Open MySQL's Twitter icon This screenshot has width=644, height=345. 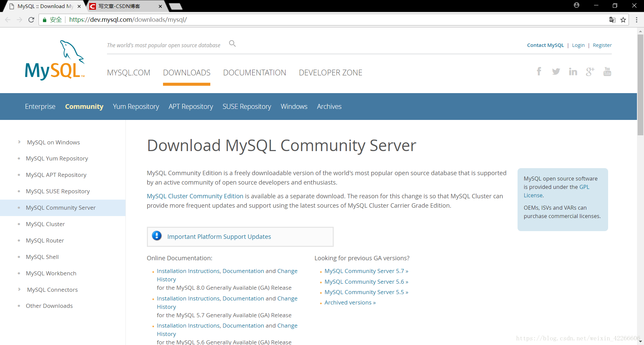pyautogui.click(x=556, y=71)
